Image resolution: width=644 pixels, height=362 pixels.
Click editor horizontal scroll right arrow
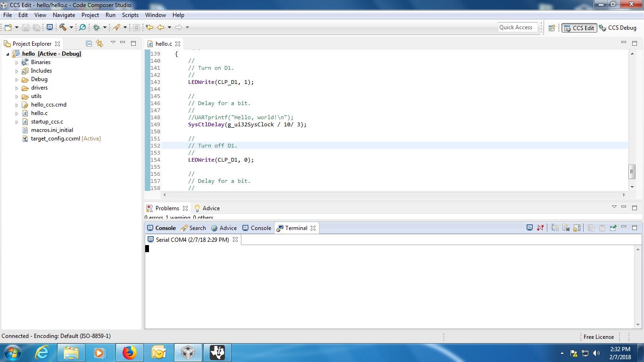click(x=625, y=195)
